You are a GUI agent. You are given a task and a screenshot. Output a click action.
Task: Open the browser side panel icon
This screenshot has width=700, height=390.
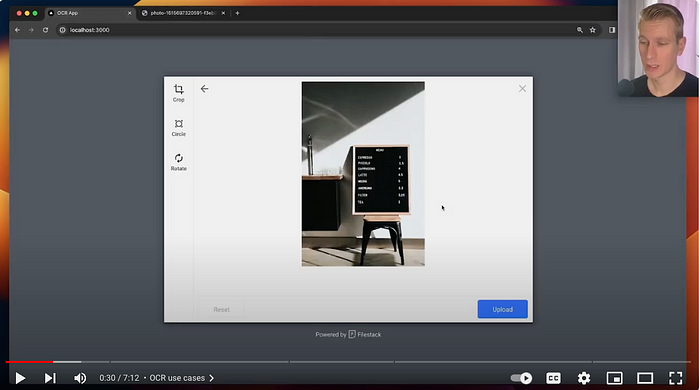click(x=612, y=30)
